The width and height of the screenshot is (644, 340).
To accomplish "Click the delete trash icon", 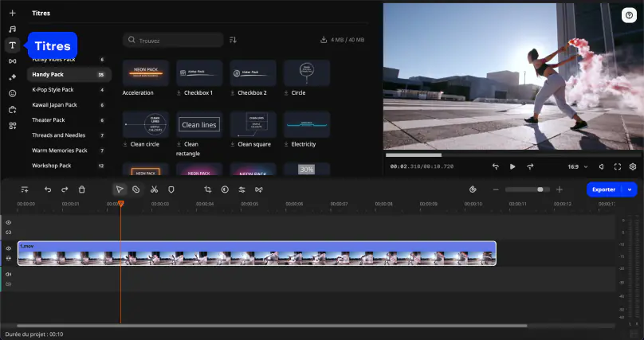I will 82,190.
